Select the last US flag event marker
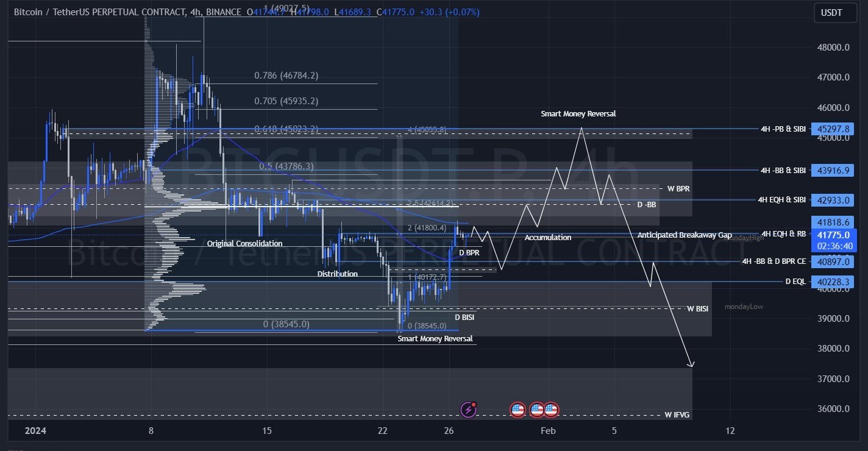This screenshot has width=868, height=451. (551, 410)
